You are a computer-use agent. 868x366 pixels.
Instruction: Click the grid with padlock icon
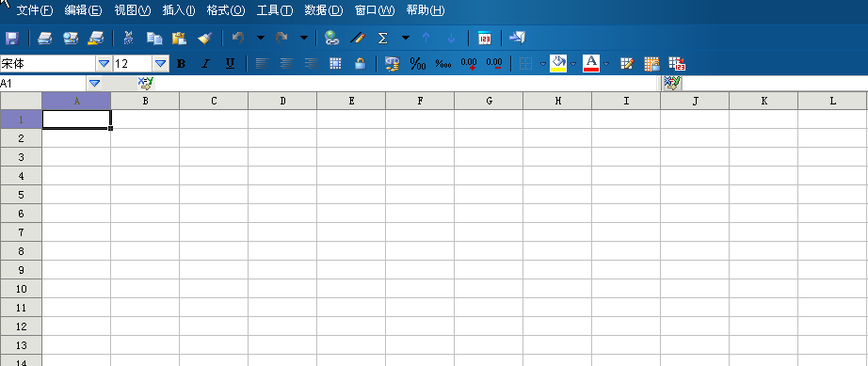[x=652, y=64]
